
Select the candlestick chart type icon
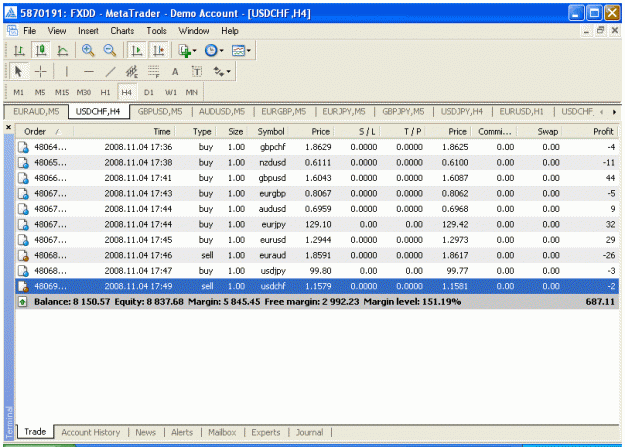pyautogui.click(x=41, y=51)
